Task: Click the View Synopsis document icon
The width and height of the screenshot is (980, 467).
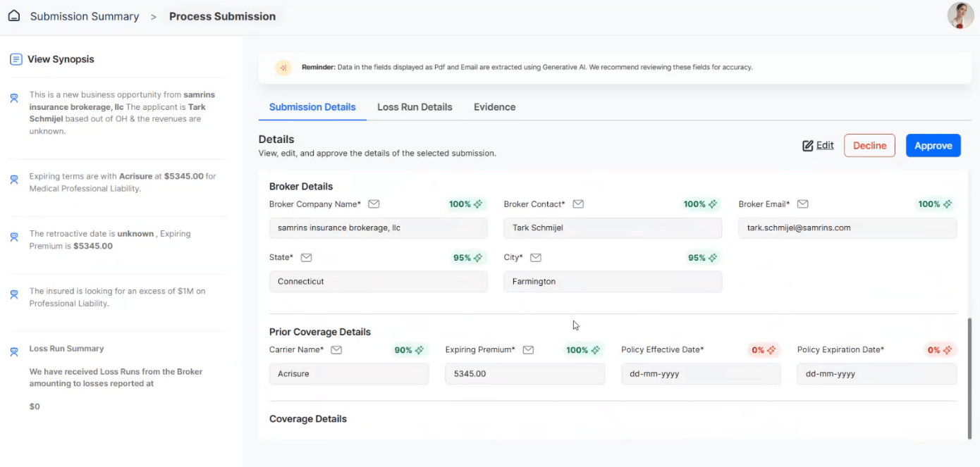Action: coord(16,59)
